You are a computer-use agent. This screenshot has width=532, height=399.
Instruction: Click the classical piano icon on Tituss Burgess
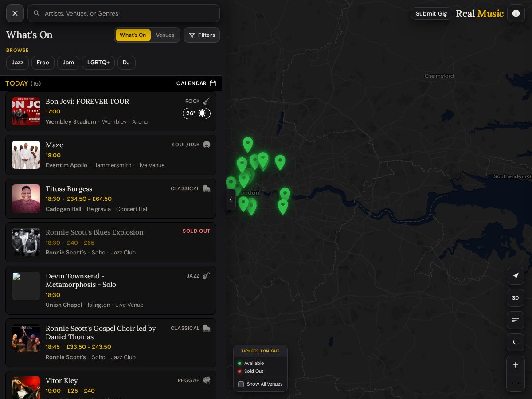coord(207,188)
